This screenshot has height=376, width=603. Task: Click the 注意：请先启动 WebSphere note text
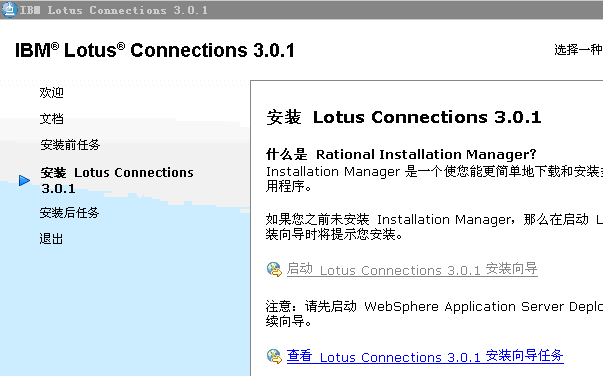point(434,314)
